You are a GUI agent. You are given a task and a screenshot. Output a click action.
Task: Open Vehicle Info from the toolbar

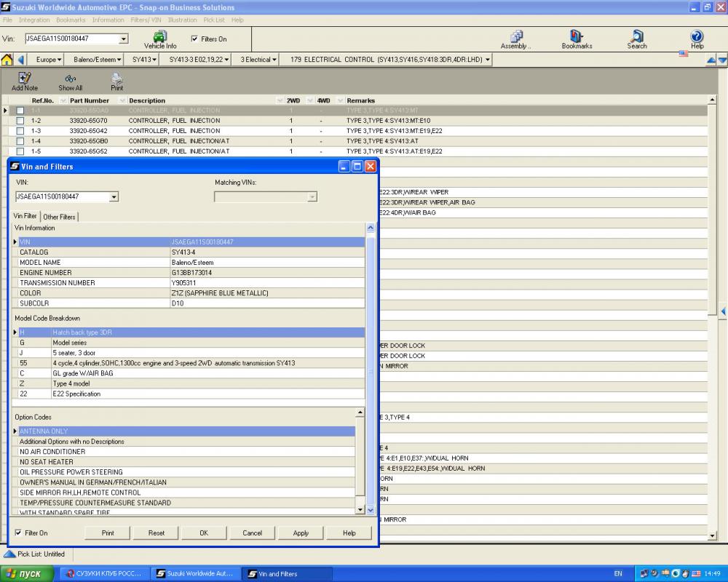160,39
